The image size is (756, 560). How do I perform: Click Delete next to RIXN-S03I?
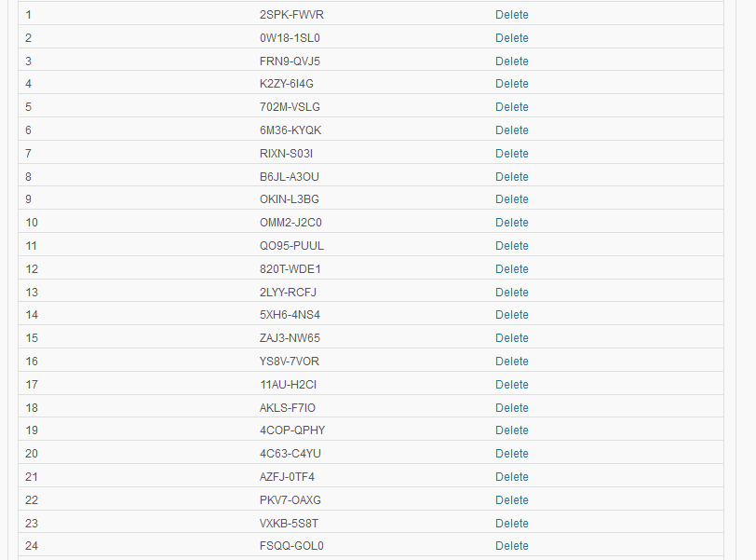click(x=511, y=154)
